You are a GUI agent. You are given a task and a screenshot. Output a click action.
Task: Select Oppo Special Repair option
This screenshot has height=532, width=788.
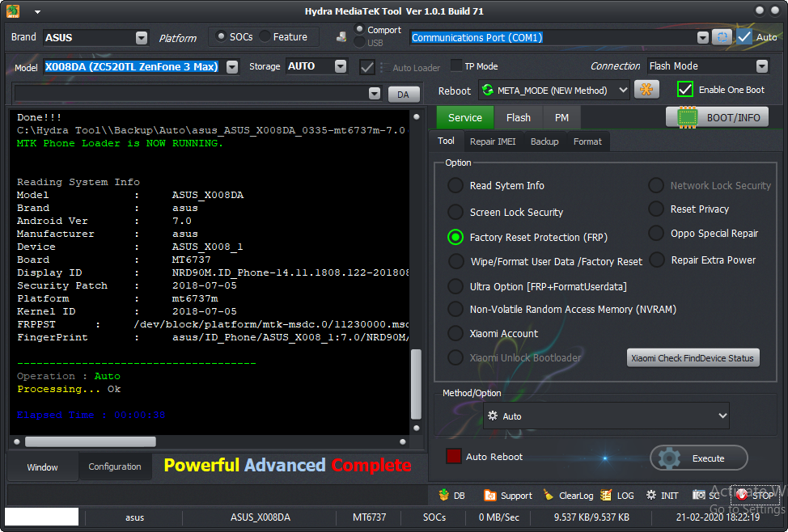(x=656, y=233)
